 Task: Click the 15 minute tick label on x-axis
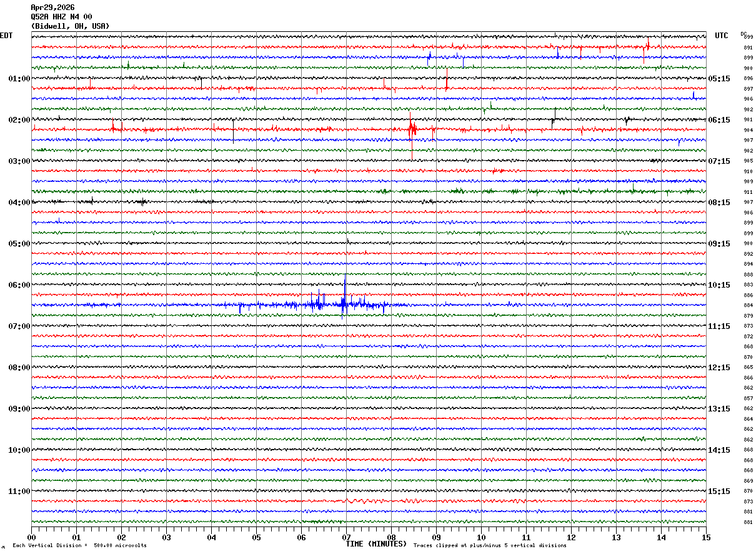706,538
